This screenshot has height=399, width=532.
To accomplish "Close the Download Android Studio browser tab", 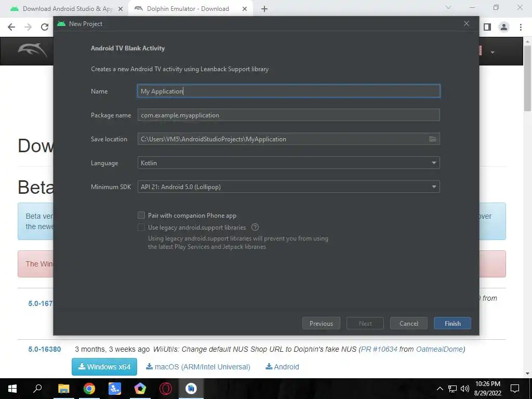I will (121, 9).
